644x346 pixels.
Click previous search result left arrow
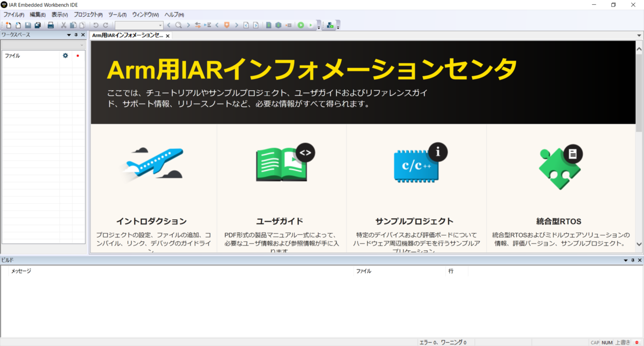click(169, 25)
